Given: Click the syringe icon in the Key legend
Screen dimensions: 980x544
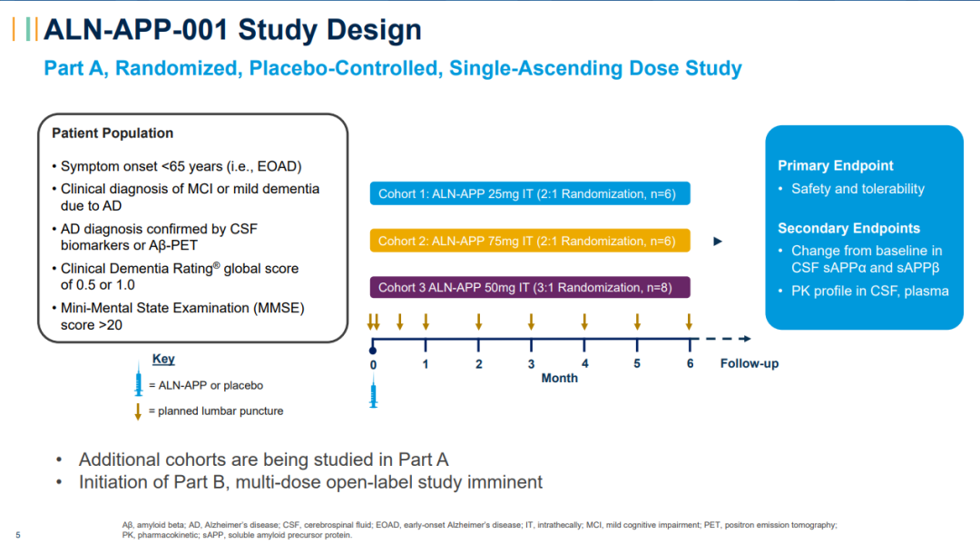Looking at the screenshot, I should [x=139, y=385].
